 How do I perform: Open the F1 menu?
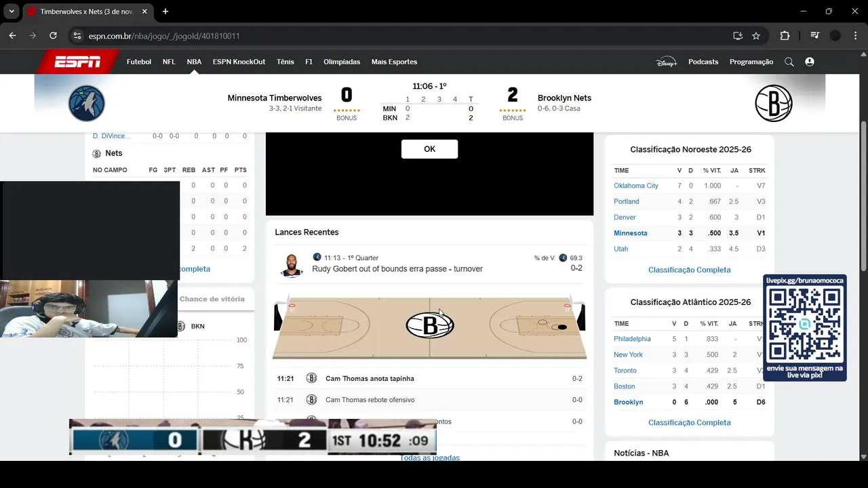309,62
